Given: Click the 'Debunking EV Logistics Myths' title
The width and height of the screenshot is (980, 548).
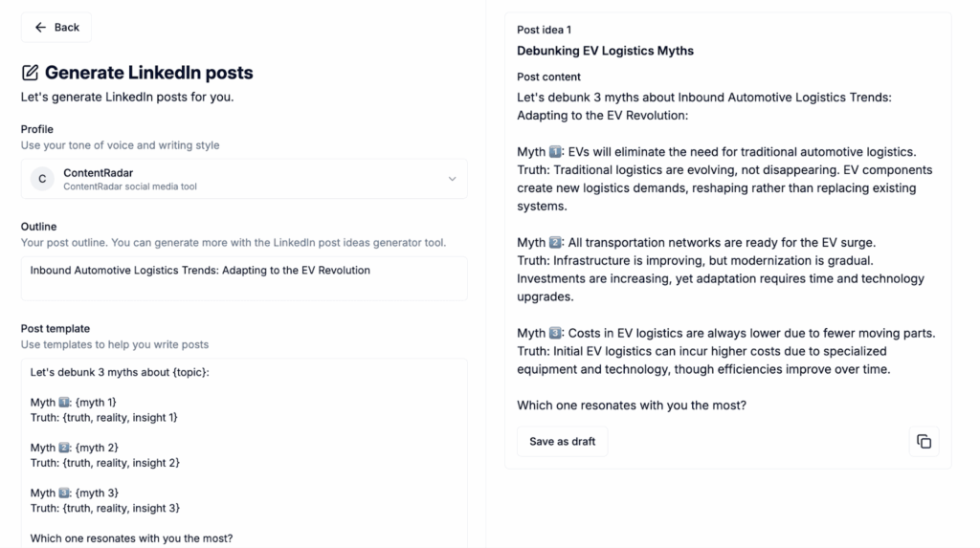Looking at the screenshot, I should (x=605, y=51).
